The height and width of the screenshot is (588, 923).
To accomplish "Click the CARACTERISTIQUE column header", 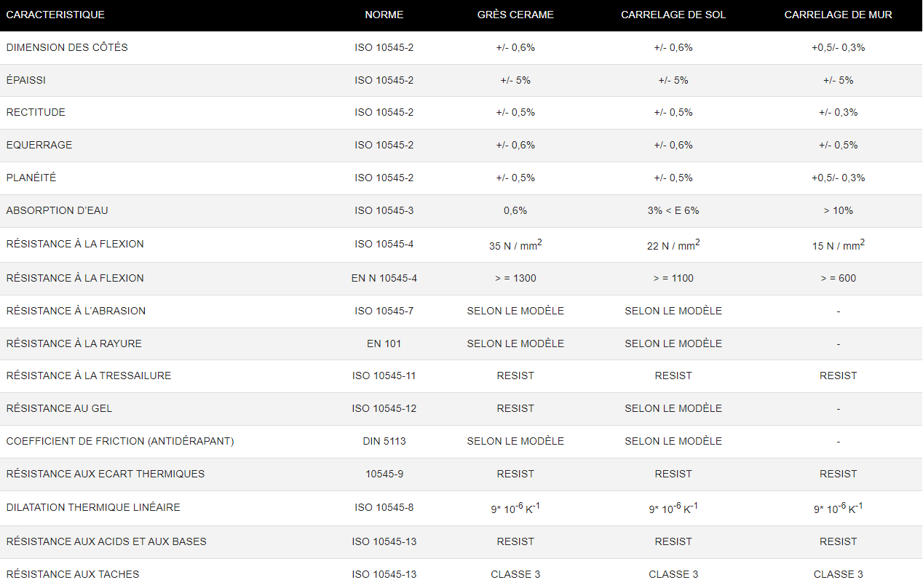I will [55, 15].
